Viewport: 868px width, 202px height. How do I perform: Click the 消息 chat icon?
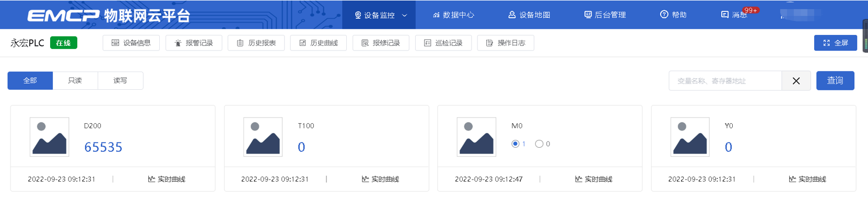[725, 15]
